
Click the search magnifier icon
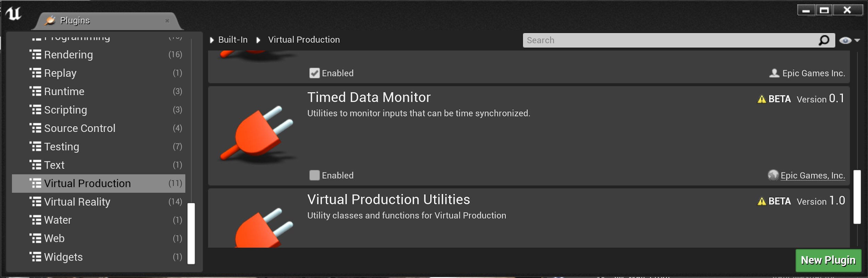[824, 40]
